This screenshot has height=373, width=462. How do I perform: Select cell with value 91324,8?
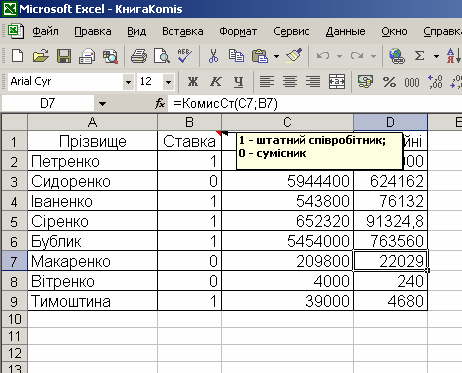390,221
